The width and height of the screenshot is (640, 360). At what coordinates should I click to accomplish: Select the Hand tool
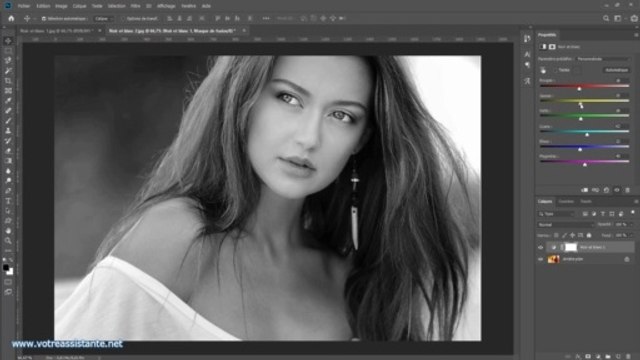point(8,231)
